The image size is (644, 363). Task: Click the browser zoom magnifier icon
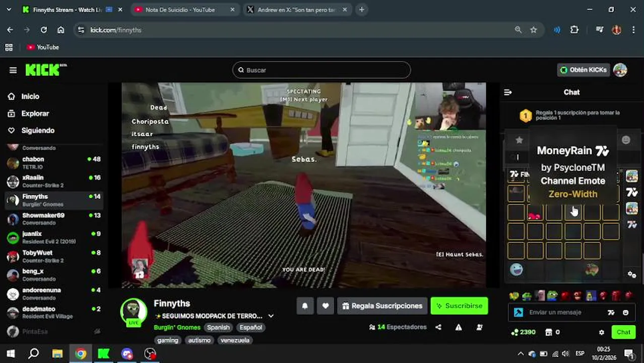[x=518, y=30]
